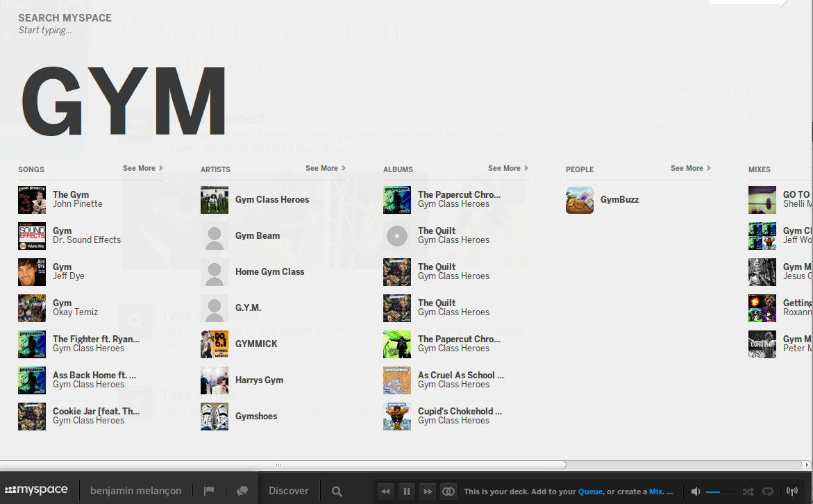Open the Gym Beam artist
The width and height of the screenshot is (813, 504).
(x=257, y=235)
